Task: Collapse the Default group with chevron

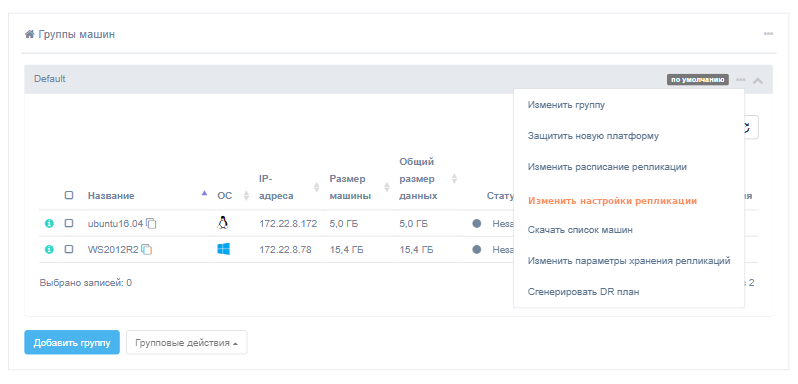Action: [x=758, y=80]
